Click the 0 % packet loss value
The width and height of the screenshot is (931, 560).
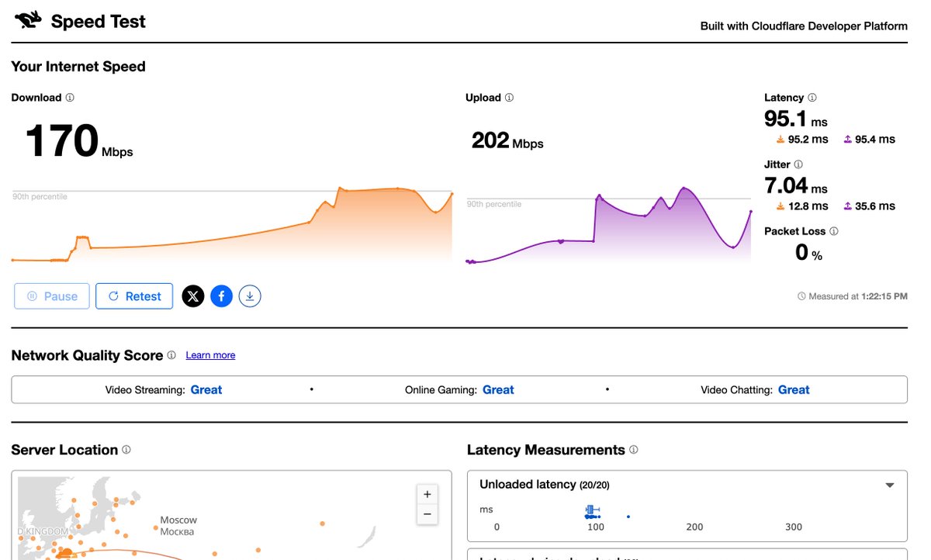coord(809,252)
